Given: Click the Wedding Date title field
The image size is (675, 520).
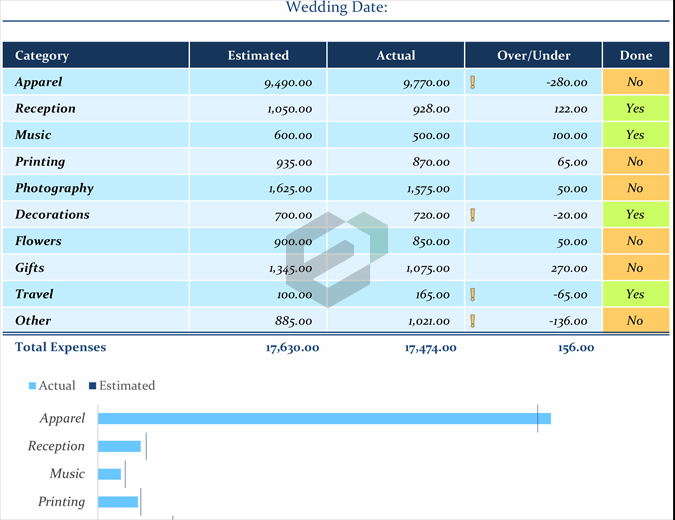Looking at the screenshot, I should pos(337,9).
